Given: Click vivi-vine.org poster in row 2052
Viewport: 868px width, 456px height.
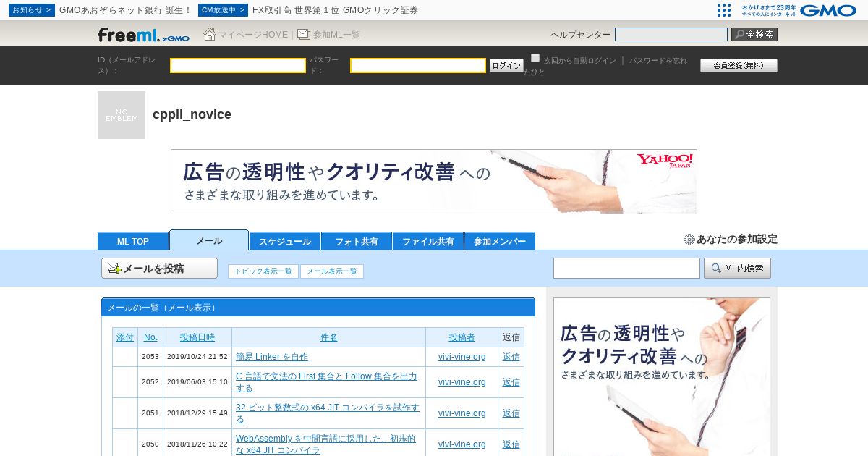Looking at the screenshot, I should (462, 382).
